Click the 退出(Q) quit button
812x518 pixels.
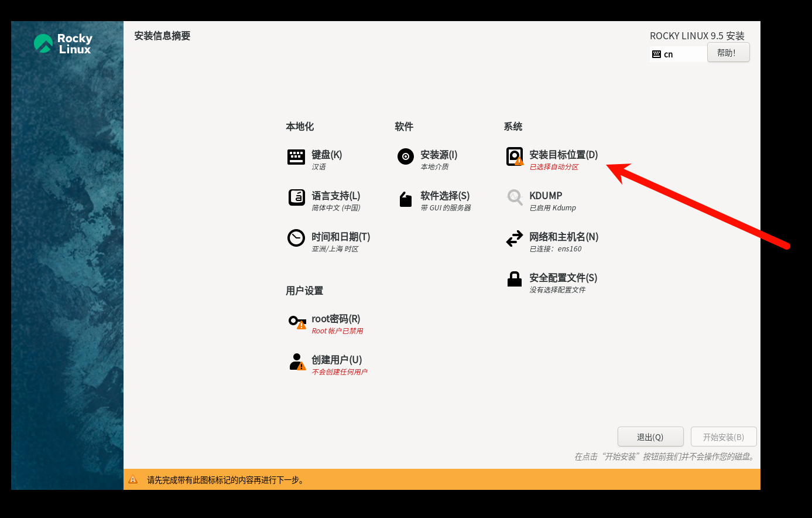(650, 437)
